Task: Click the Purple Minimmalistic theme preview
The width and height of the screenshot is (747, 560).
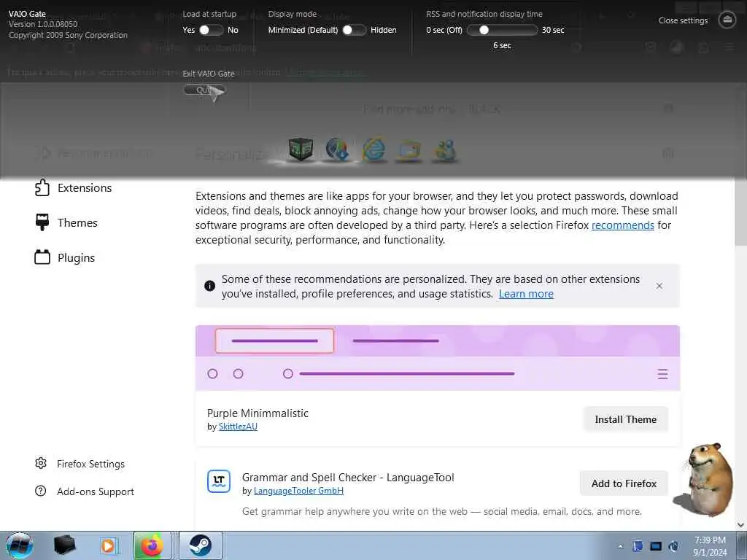Action: pos(438,358)
